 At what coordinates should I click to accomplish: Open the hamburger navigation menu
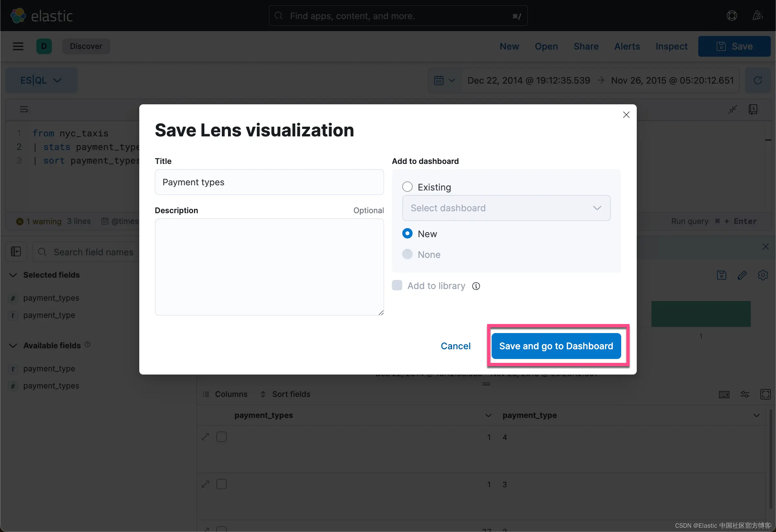[18, 46]
